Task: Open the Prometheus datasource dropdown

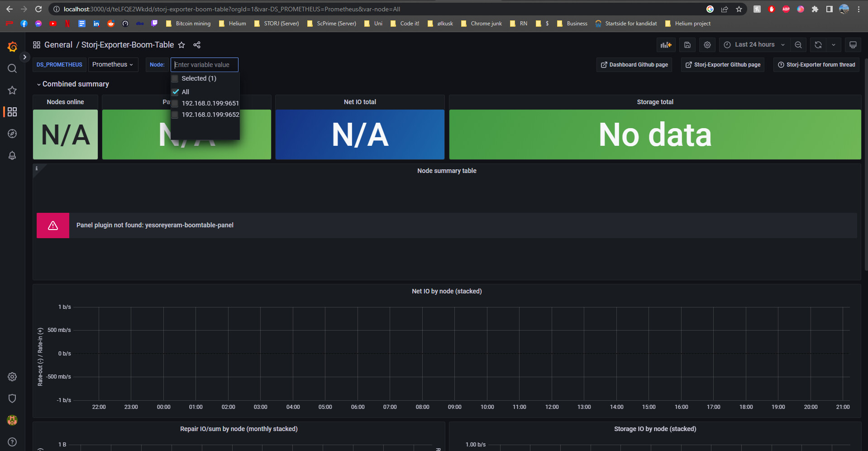Action: point(112,65)
